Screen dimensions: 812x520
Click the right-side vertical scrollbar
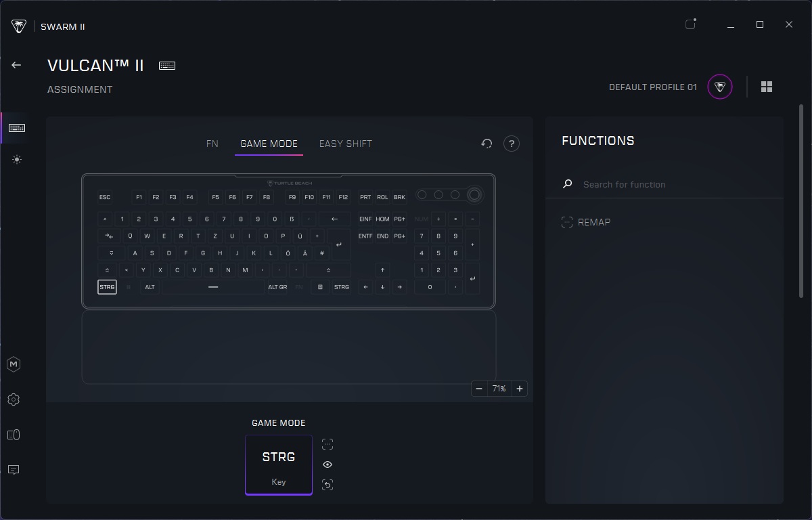(x=802, y=200)
